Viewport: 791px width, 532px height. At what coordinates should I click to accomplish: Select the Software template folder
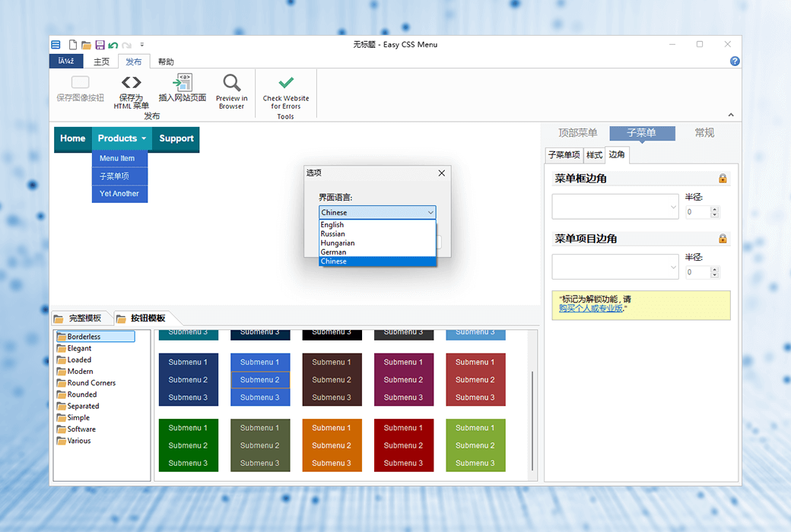coord(76,429)
